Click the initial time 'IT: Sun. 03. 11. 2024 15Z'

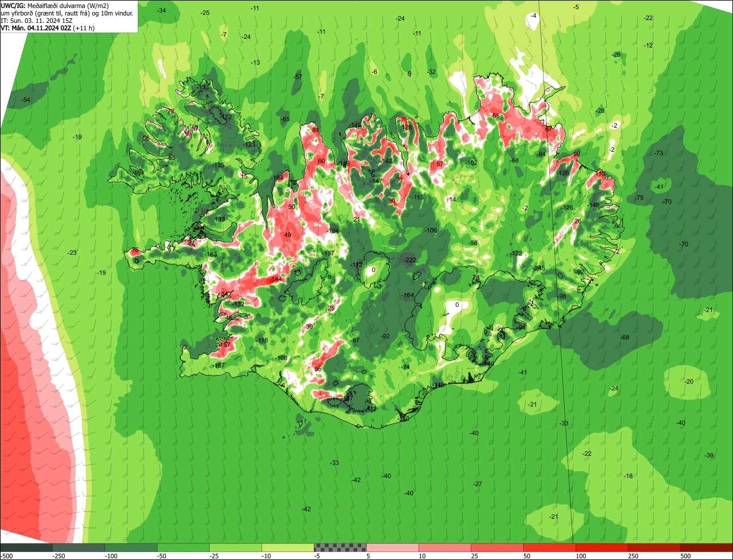tap(36, 20)
